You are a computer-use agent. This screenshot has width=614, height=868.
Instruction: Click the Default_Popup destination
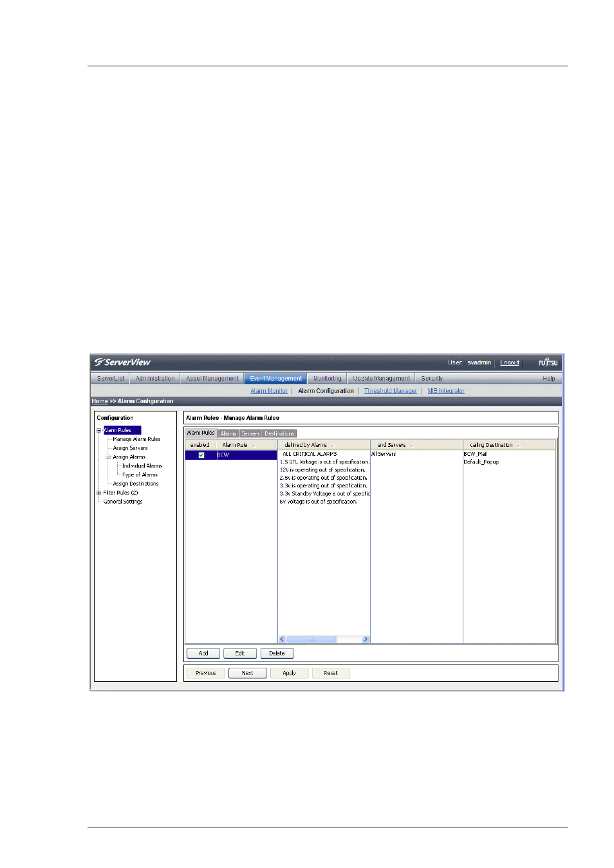click(x=481, y=462)
